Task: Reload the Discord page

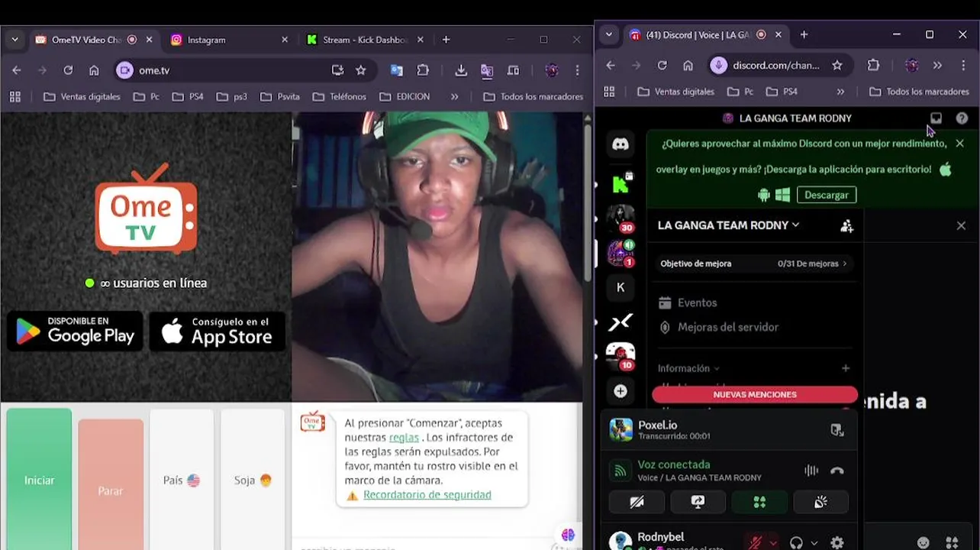Action: coord(662,66)
